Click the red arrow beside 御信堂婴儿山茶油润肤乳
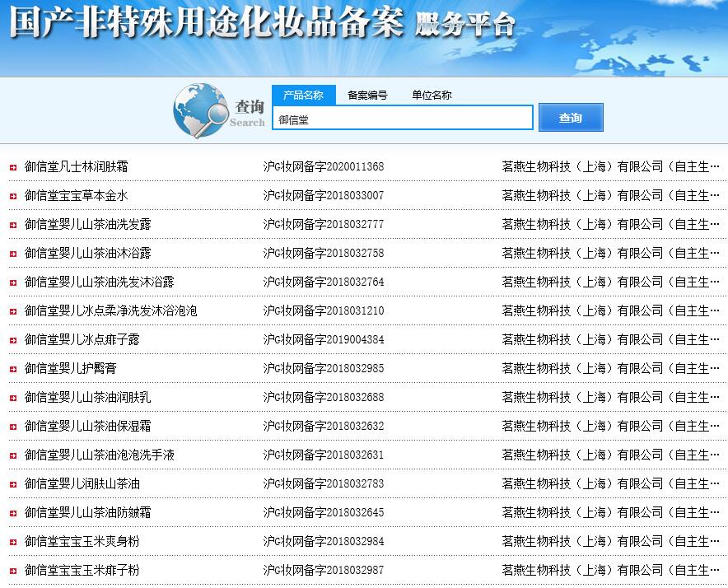 (x=13, y=398)
